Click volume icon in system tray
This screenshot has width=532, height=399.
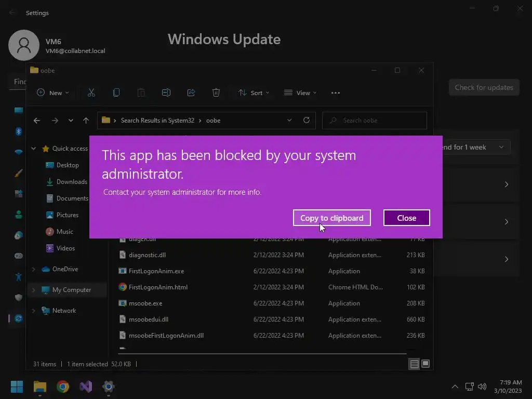point(482,387)
